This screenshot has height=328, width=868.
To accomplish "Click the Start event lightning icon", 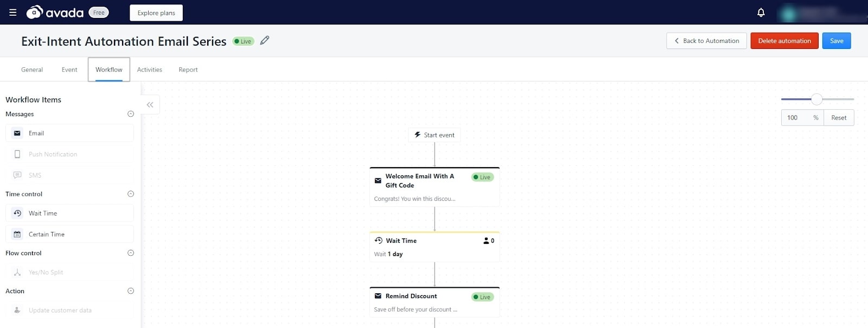I will pyautogui.click(x=418, y=135).
